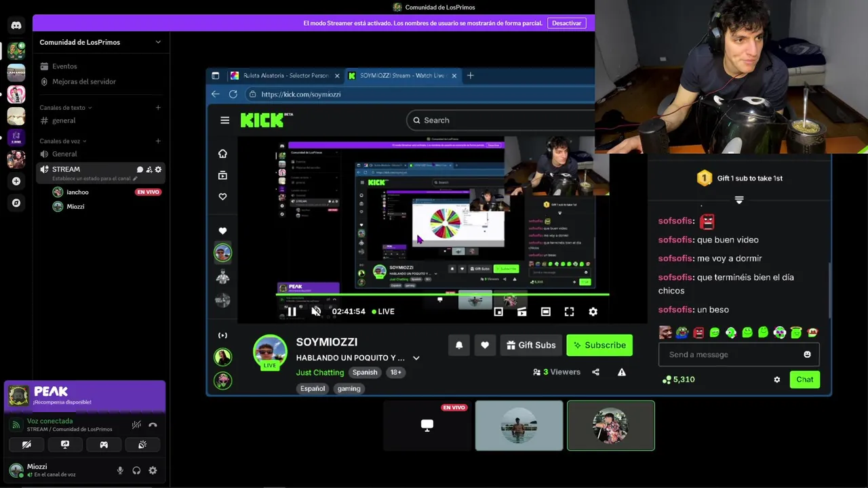Join the General voice channel

pos(64,154)
